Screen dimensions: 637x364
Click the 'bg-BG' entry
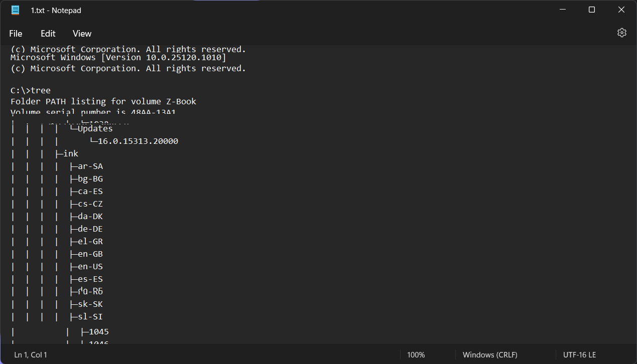[90, 179]
